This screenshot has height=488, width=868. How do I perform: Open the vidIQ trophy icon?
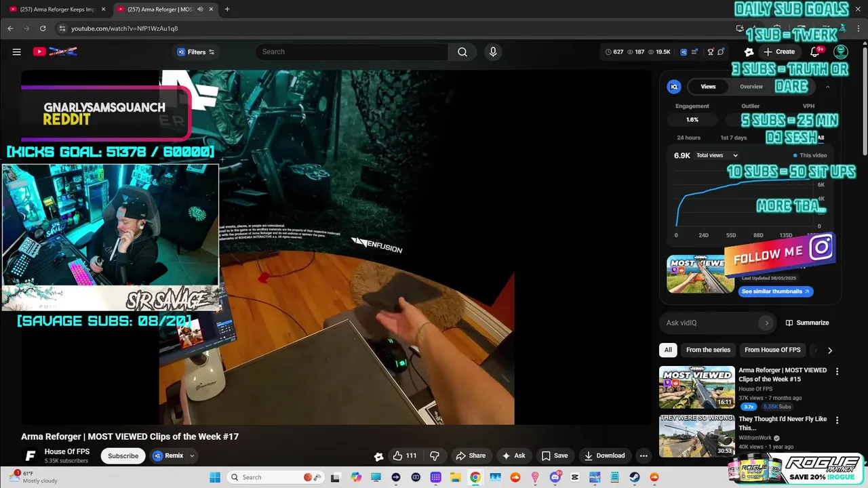711,52
